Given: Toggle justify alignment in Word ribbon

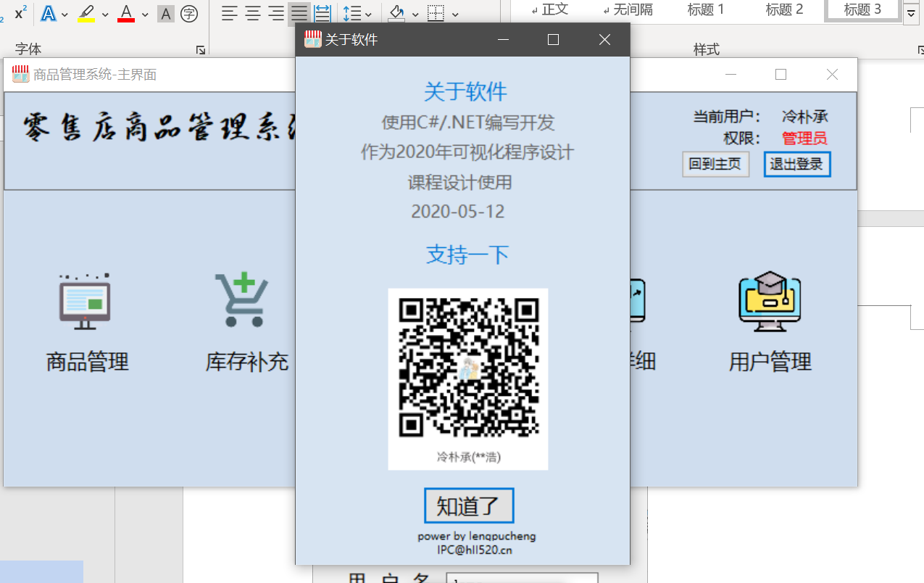Looking at the screenshot, I should 299,13.
